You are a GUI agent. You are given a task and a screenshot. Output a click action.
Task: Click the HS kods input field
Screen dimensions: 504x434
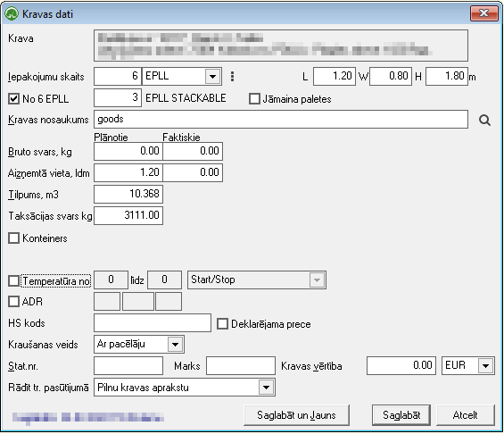click(x=153, y=323)
